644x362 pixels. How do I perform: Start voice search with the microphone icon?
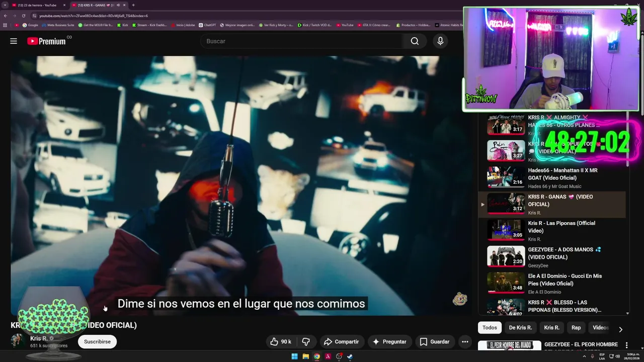click(x=440, y=41)
